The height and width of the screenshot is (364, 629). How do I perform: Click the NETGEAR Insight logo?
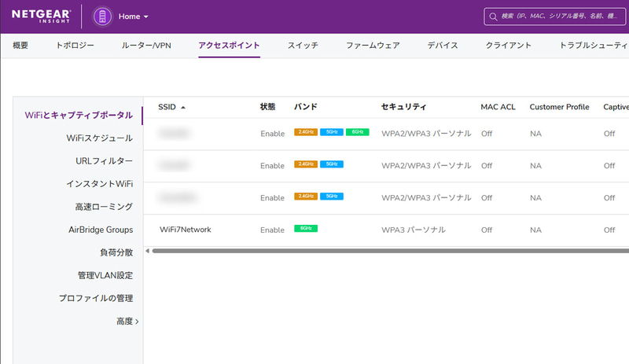42,16
